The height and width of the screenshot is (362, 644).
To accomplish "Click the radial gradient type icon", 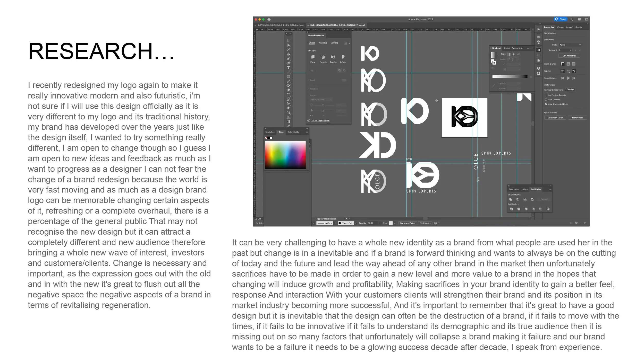I will [513, 54].
